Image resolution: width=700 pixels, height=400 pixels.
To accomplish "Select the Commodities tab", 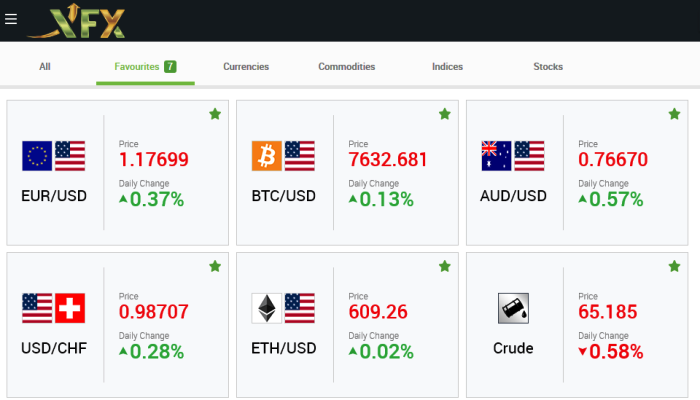I will coord(346,67).
